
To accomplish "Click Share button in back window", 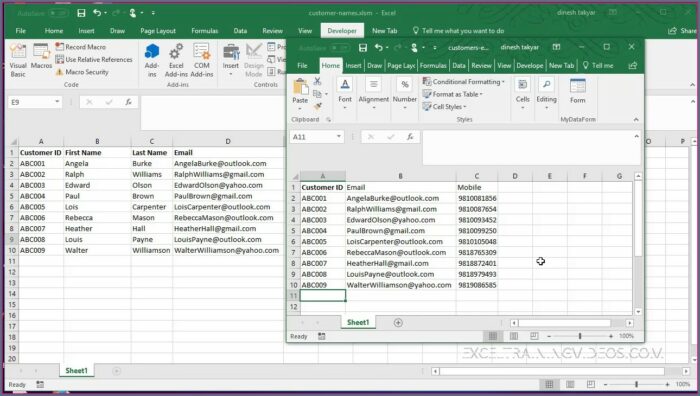I will [x=682, y=31].
